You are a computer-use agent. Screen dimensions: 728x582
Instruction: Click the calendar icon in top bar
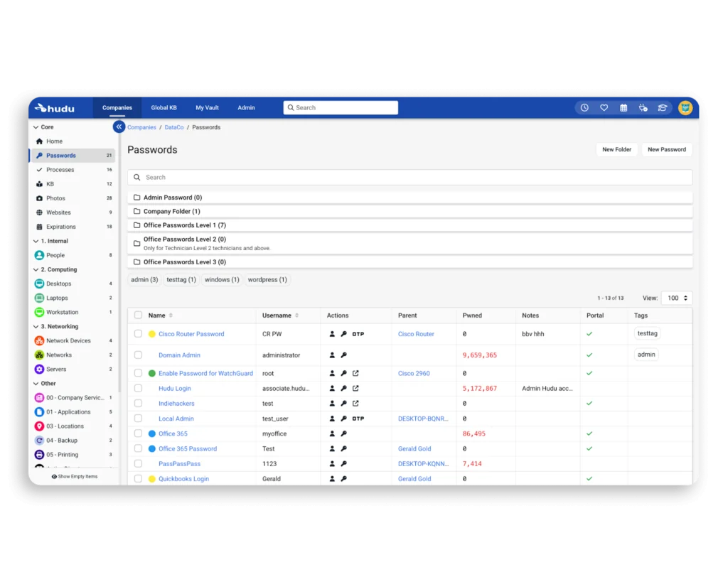pyautogui.click(x=623, y=108)
